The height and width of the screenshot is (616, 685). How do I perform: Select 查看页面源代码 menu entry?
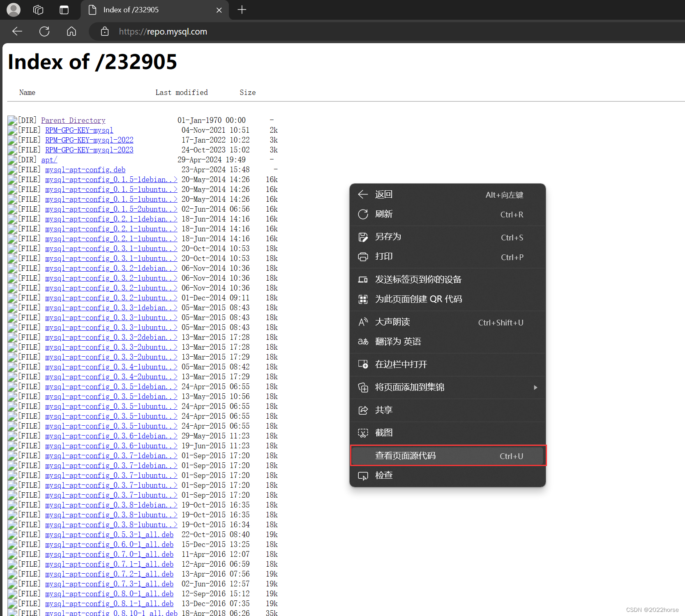tap(447, 456)
